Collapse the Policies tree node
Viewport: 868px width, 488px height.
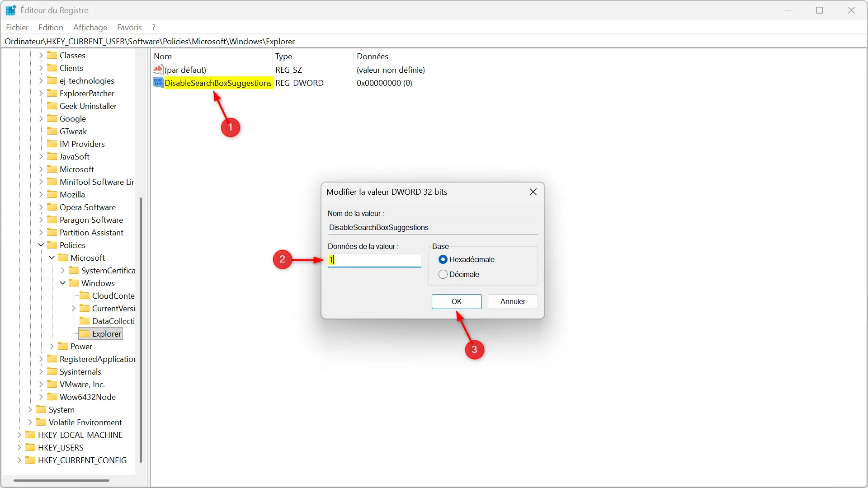[41, 245]
